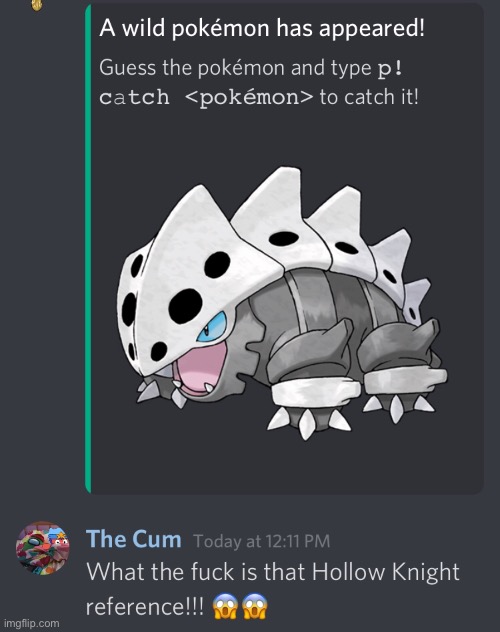The width and height of the screenshot is (500, 632).
Task: Click the second screaming face emoji
Action: tap(255, 606)
